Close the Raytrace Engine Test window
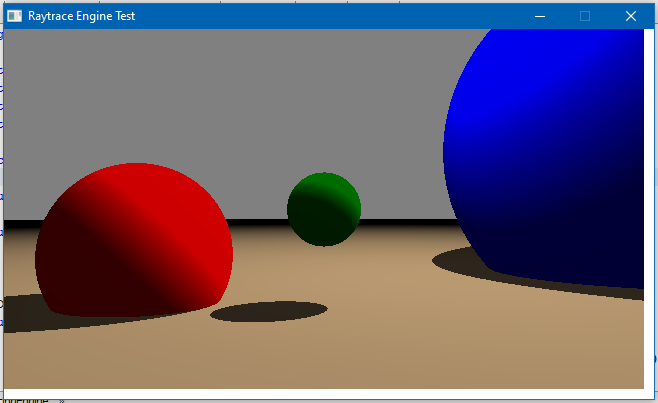The width and height of the screenshot is (658, 403). pos(630,16)
